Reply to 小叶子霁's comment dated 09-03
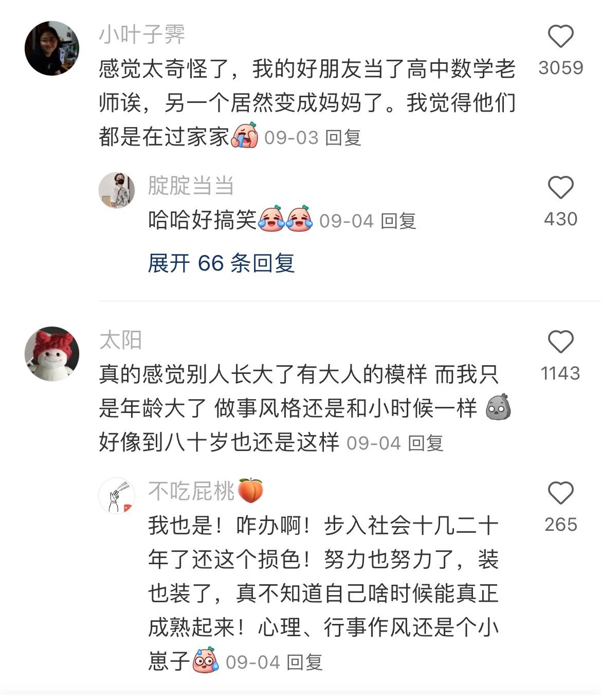Viewport: 601px width, 700px height. (343, 138)
